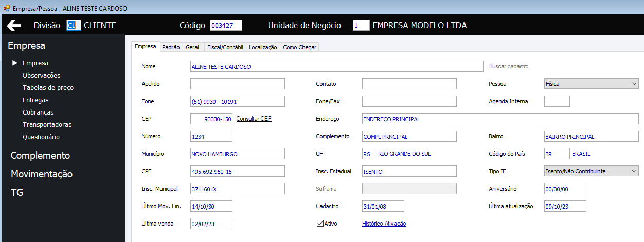The height and width of the screenshot is (242, 644).
Task: Click the Fone input field
Action: pos(238,101)
